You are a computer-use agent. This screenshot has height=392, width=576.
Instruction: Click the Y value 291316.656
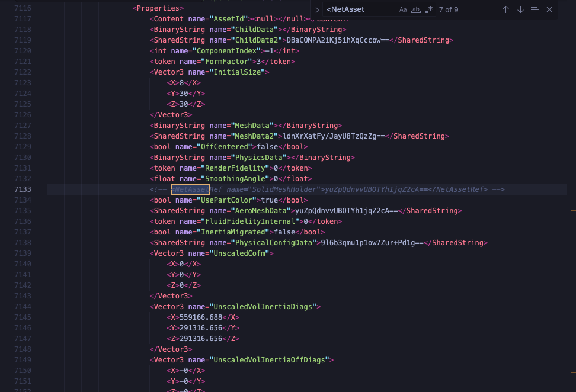click(x=201, y=328)
